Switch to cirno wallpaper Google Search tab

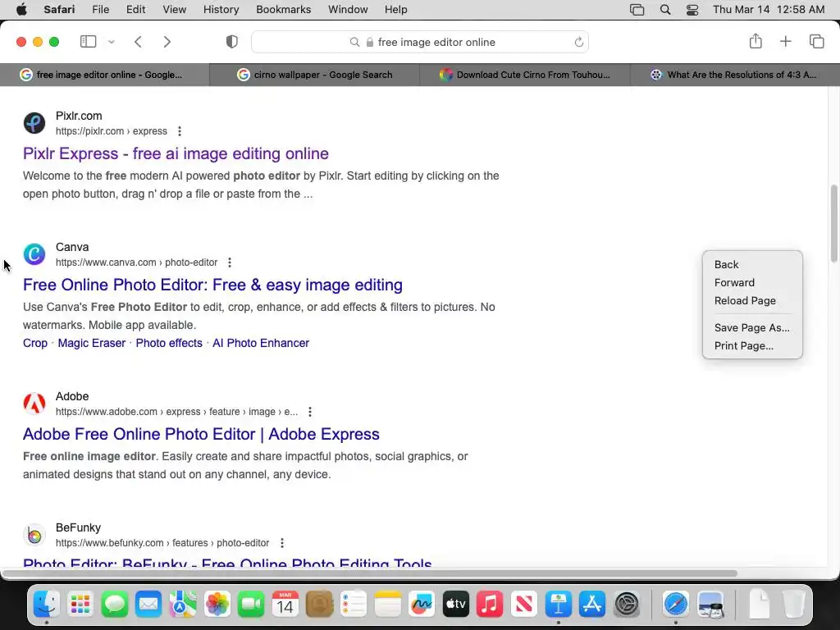(314, 75)
